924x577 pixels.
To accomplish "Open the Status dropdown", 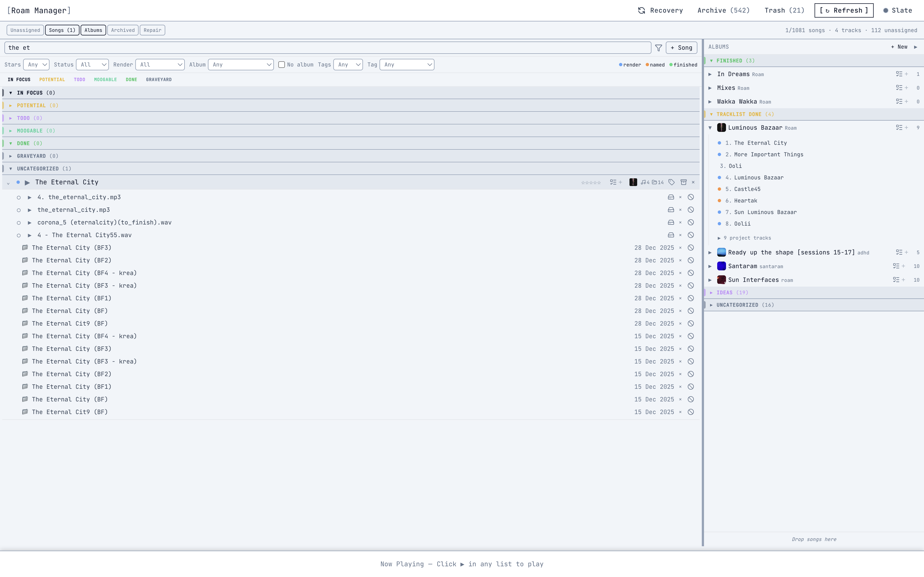I will (x=92, y=65).
